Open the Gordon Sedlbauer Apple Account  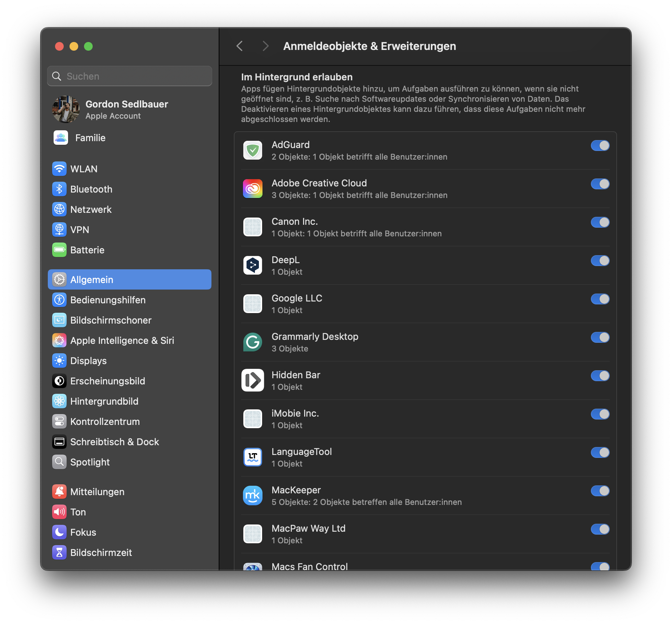[x=127, y=109]
